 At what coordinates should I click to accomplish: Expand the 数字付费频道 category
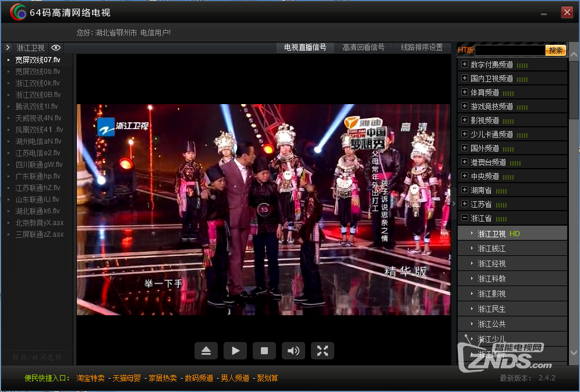click(x=465, y=65)
